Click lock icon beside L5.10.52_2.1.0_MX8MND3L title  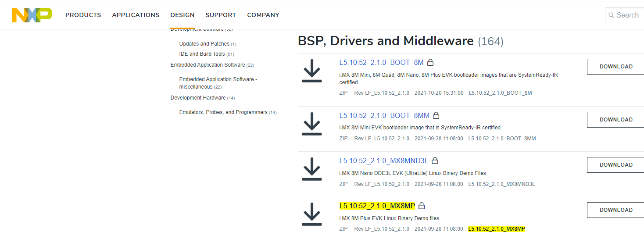[435, 161]
